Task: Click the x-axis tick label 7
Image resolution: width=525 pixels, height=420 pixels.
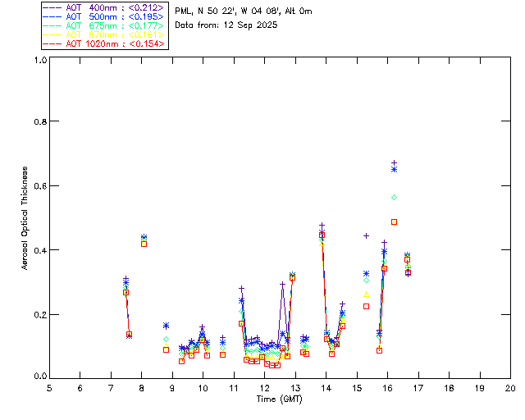Action: click(111, 388)
